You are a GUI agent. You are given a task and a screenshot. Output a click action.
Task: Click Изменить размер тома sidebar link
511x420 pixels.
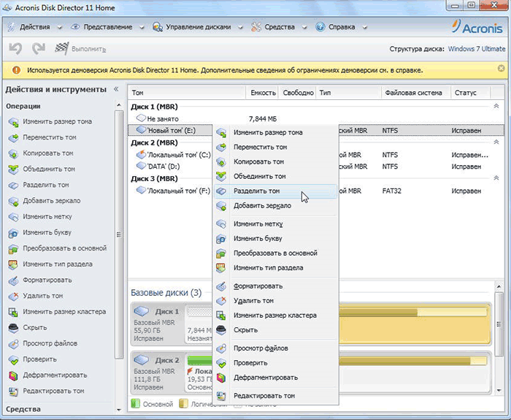tap(58, 122)
